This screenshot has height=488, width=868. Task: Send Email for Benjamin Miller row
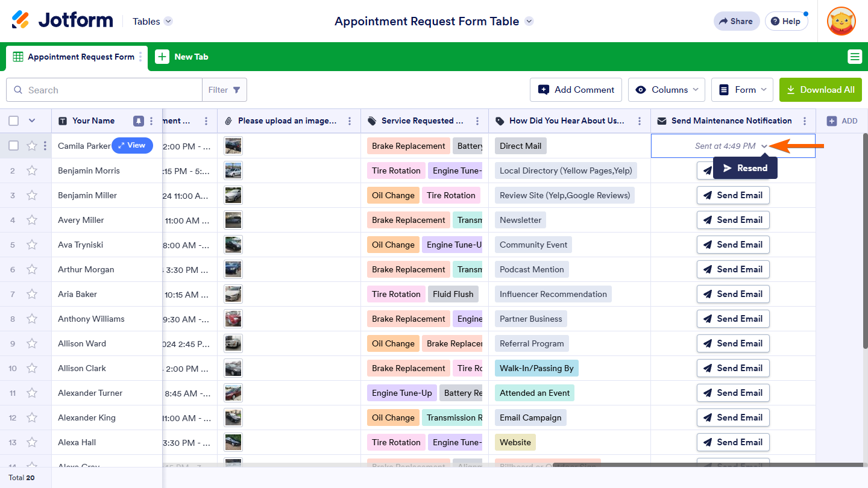click(x=733, y=195)
